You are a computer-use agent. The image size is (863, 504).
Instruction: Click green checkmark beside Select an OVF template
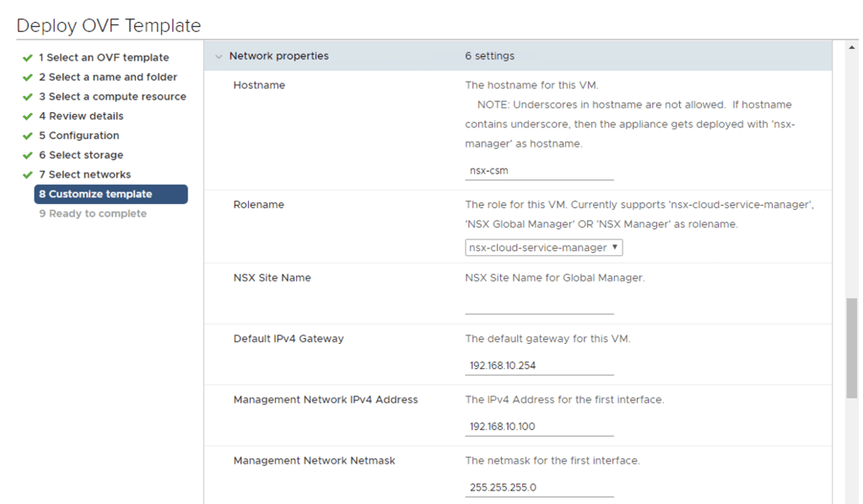[27, 58]
